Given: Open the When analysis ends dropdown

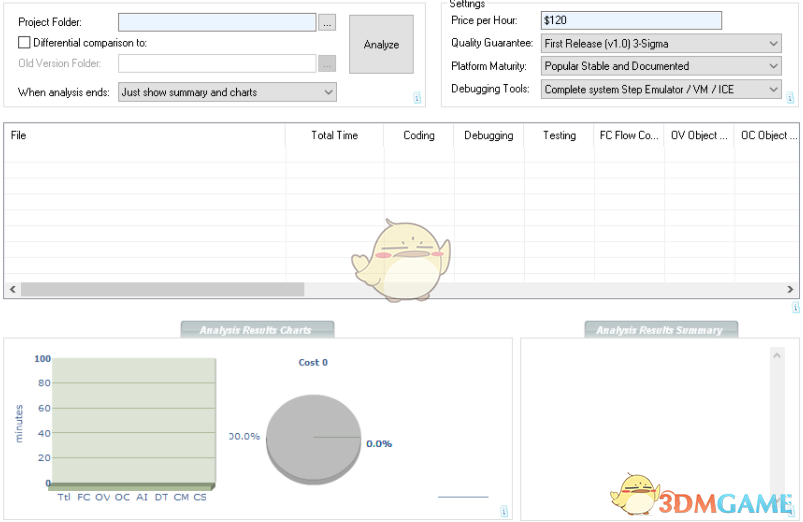Looking at the screenshot, I should coord(227,92).
